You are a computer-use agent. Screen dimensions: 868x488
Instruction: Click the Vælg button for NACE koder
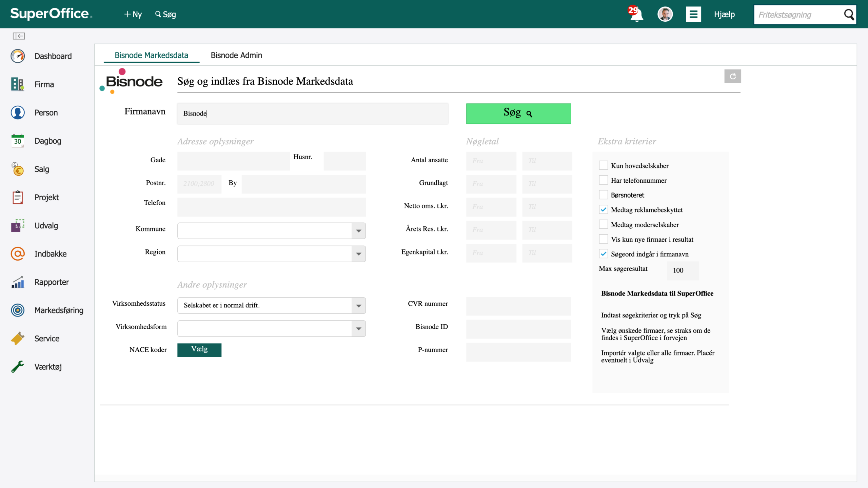[x=199, y=350]
